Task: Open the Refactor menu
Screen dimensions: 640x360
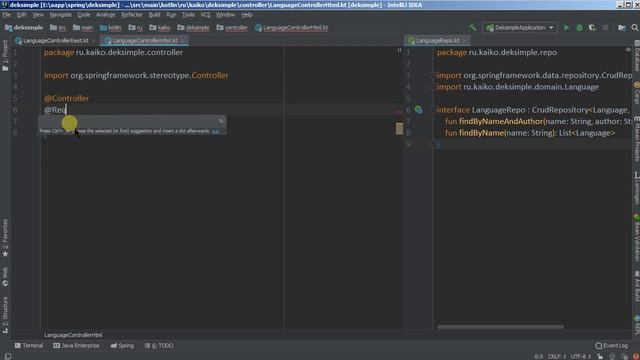Action: 132,15
